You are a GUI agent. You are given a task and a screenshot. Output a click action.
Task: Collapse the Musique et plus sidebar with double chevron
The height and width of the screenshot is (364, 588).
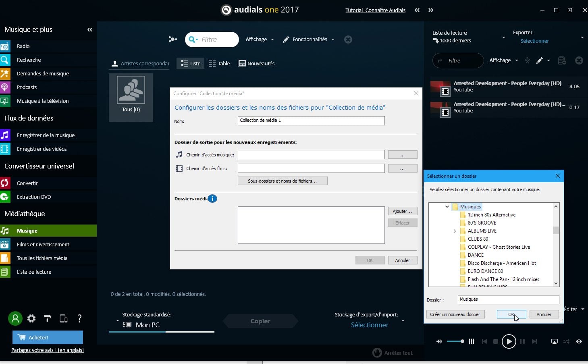click(89, 29)
